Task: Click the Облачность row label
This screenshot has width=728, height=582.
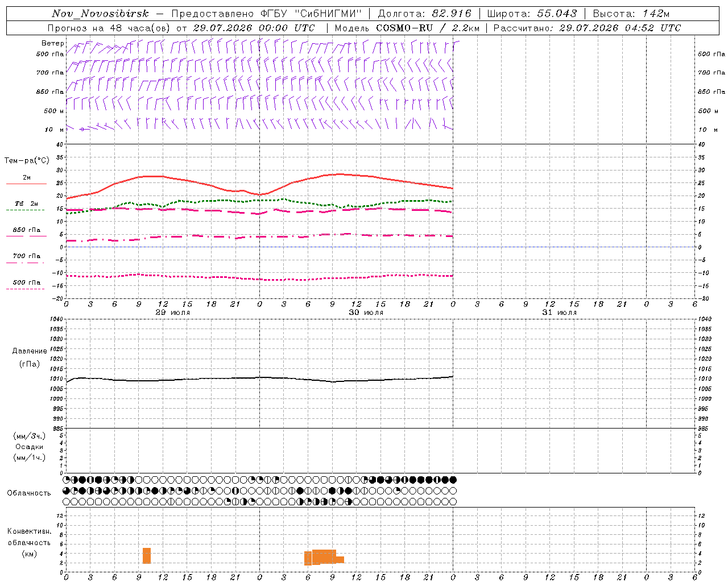Action: [29, 493]
